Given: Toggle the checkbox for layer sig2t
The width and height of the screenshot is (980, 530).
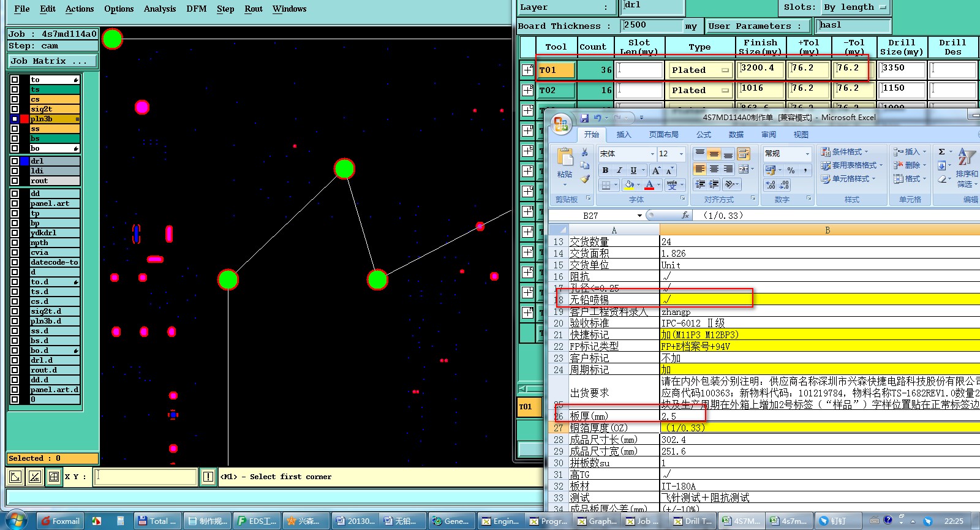Looking at the screenshot, I should (15, 109).
